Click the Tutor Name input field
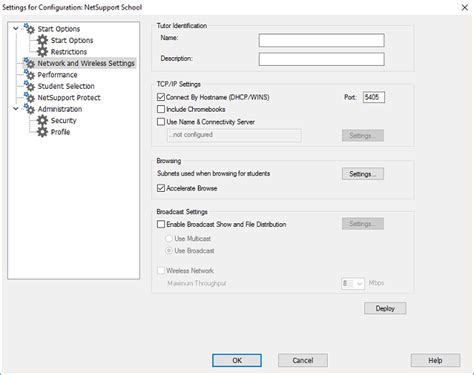The width and height of the screenshot is (474, 375). pyautogui.click(x=321, y=40)
